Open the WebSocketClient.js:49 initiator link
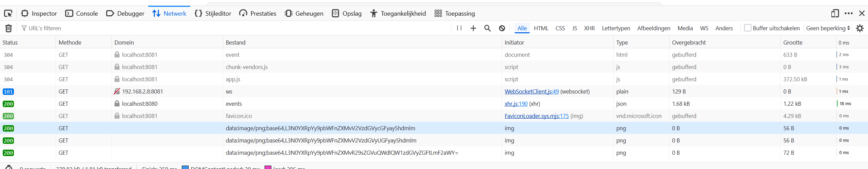Image resolution: width=868 pixels, height=169 pixels. point(532,91)
